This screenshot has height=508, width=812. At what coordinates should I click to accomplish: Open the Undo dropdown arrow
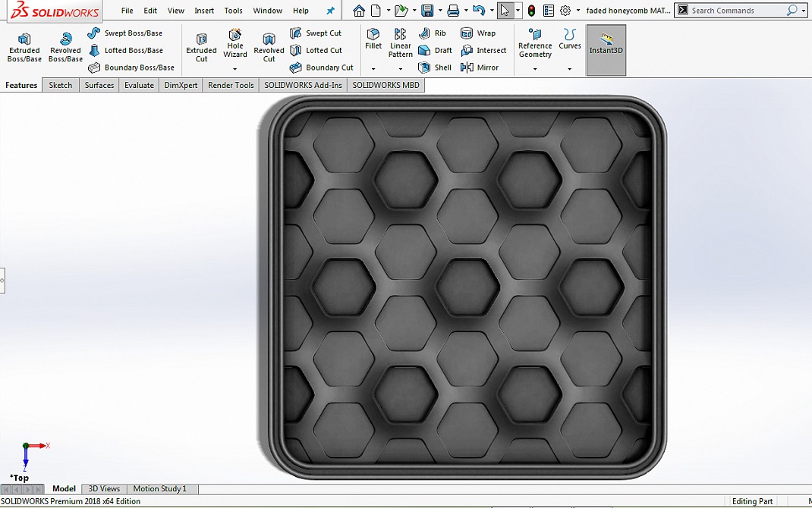point(492,11)
